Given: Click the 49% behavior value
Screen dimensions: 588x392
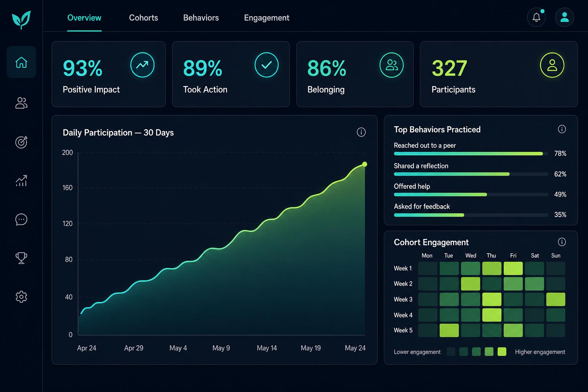Looking at the screenshot, I should pos(560,194).
